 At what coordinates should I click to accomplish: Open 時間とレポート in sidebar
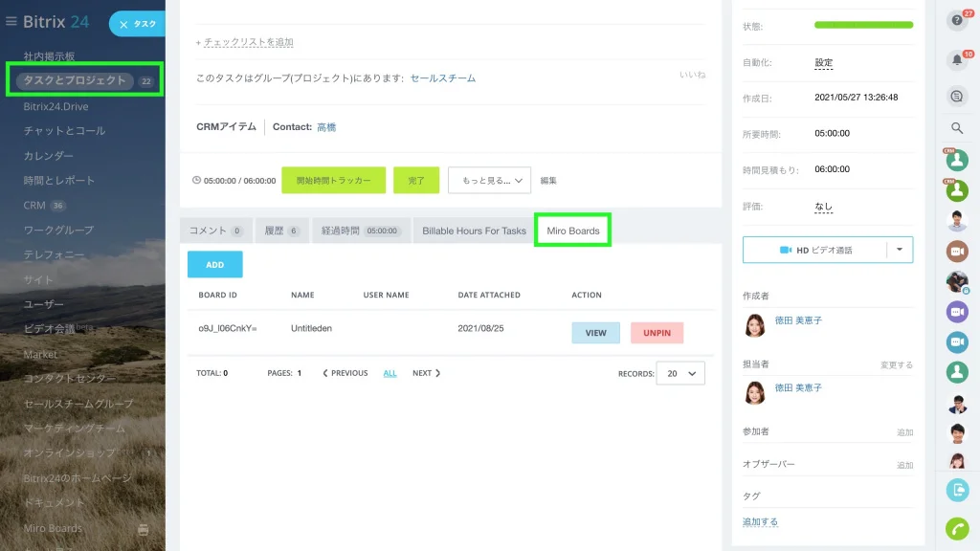coord(58,180)
